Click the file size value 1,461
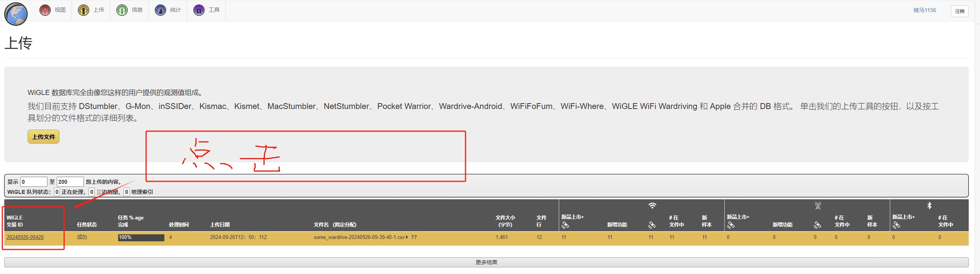Viewport: 980px width, 274px height. [x=502, y=237]
